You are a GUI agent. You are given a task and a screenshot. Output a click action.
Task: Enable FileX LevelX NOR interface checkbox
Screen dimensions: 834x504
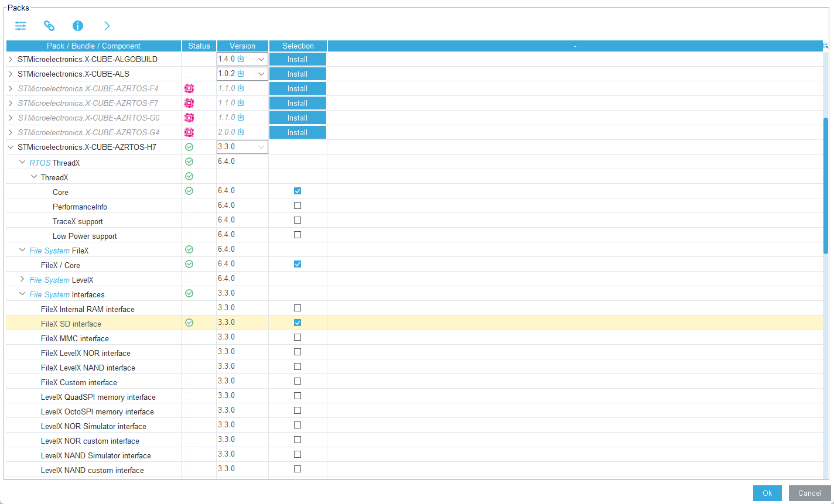(x=298, y=352)
